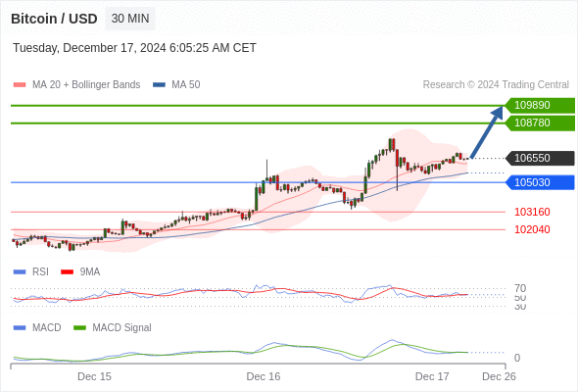Click the blue RSI legend swatch
Image resolution: width=578 pixels, height=392 pixels.
click(x=20, y=272)
